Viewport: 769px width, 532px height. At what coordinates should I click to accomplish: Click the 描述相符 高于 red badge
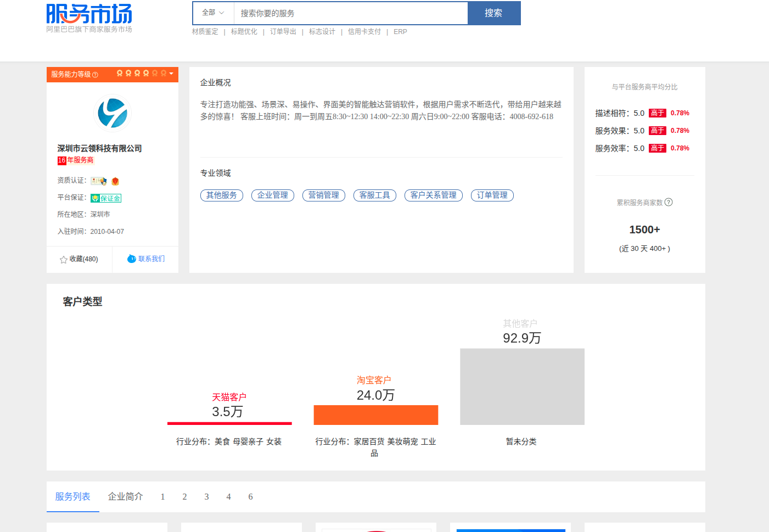[x=658, y=113]
